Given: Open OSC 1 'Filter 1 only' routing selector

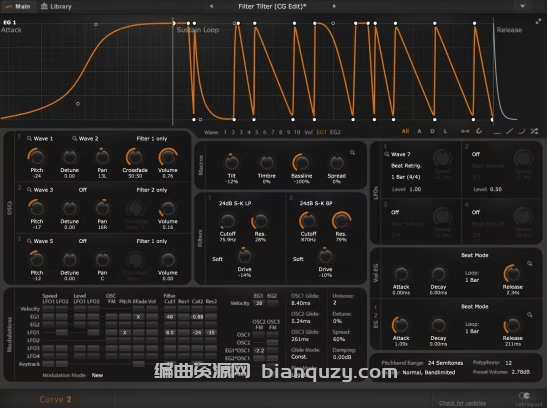Looking at the screenshot, I should pos(152,138).
